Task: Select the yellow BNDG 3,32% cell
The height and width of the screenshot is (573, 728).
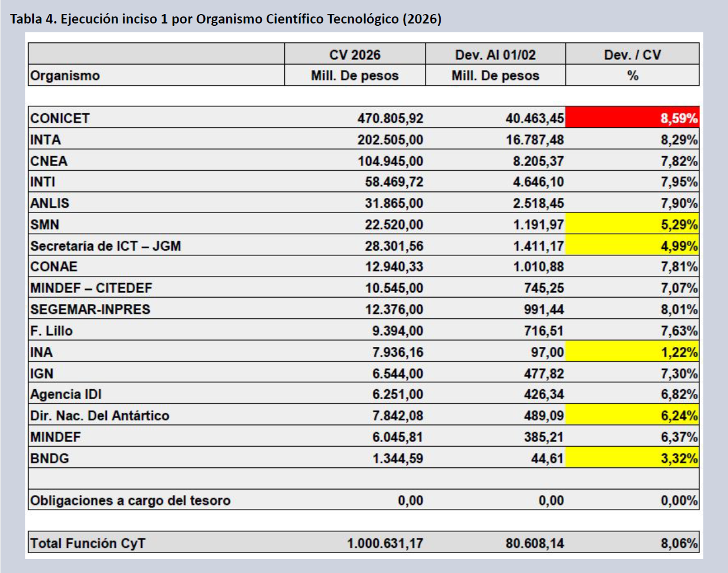Action: click(632, 459)
